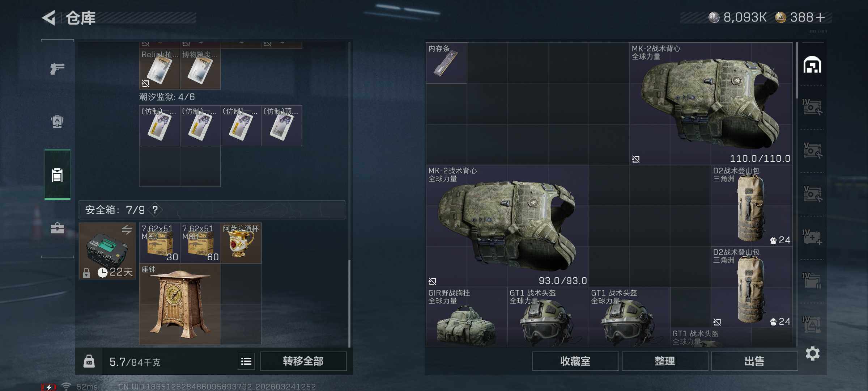
Task: Open the main stash home icon
Action: pos(812,65)
